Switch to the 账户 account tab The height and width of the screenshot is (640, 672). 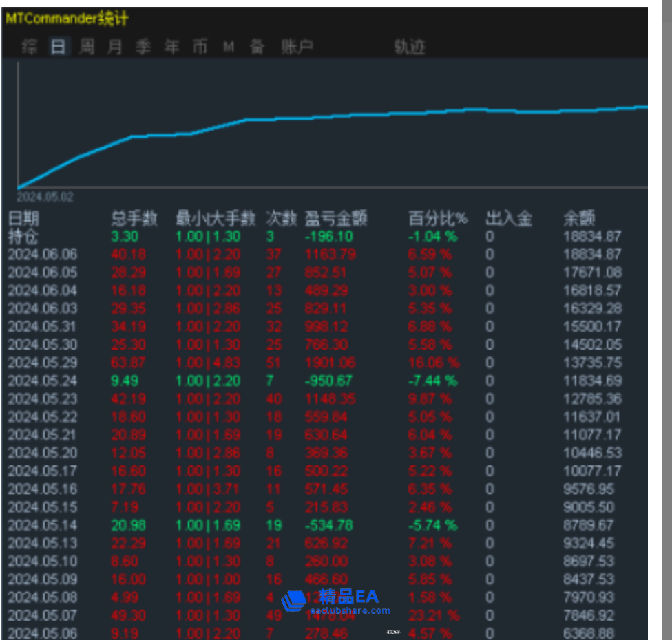(297, 47)
